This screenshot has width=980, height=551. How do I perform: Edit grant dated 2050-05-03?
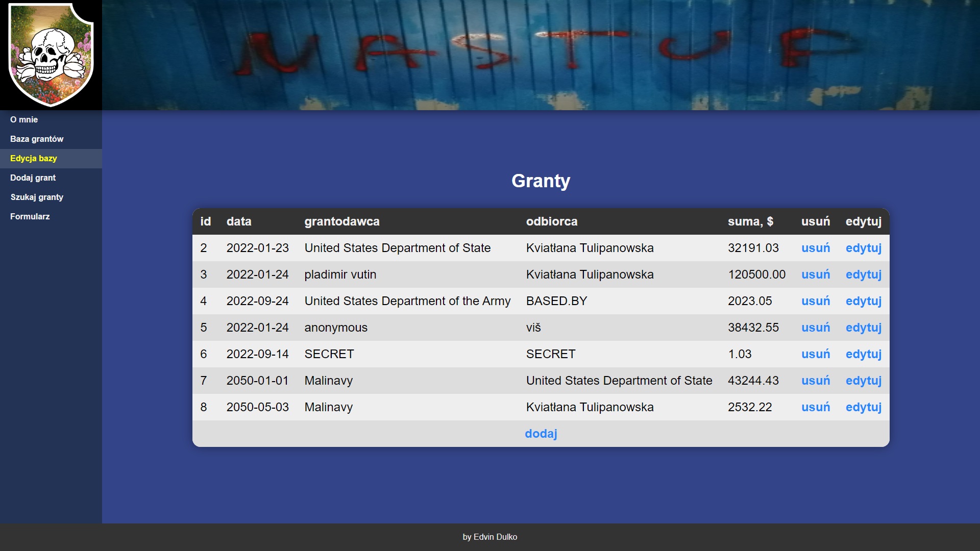864,407
